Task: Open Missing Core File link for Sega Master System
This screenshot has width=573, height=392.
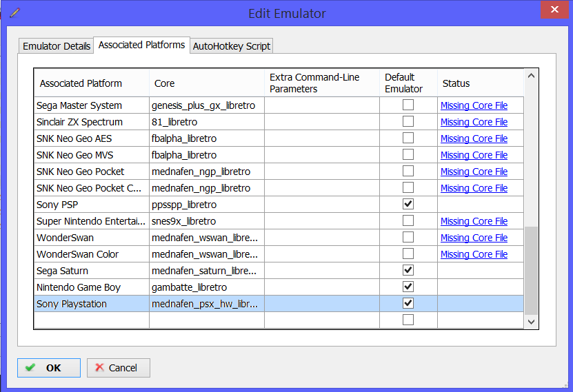Action: [474, 105]
